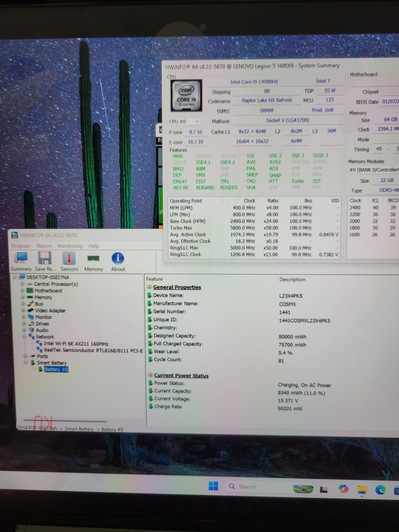This screenshot has width=399, height=532.
Task: Open the Report menu
Action: pyautogui.click(x=44, y=246)
